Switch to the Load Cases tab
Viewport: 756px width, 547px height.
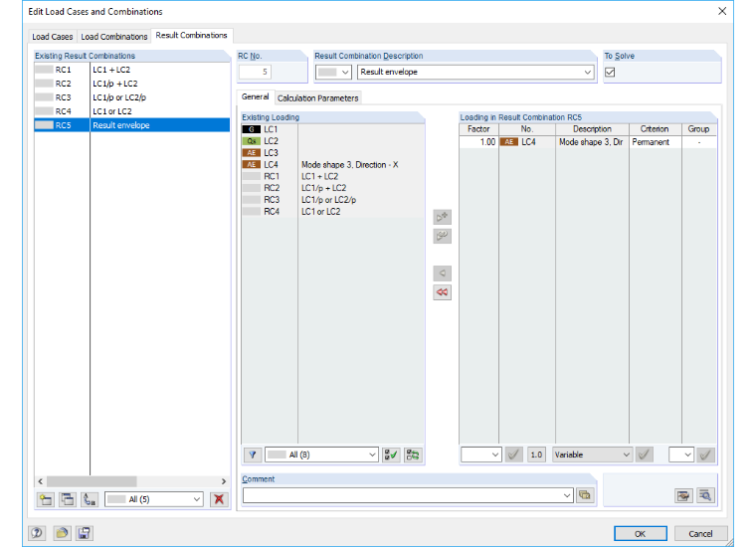coord(52,37)
